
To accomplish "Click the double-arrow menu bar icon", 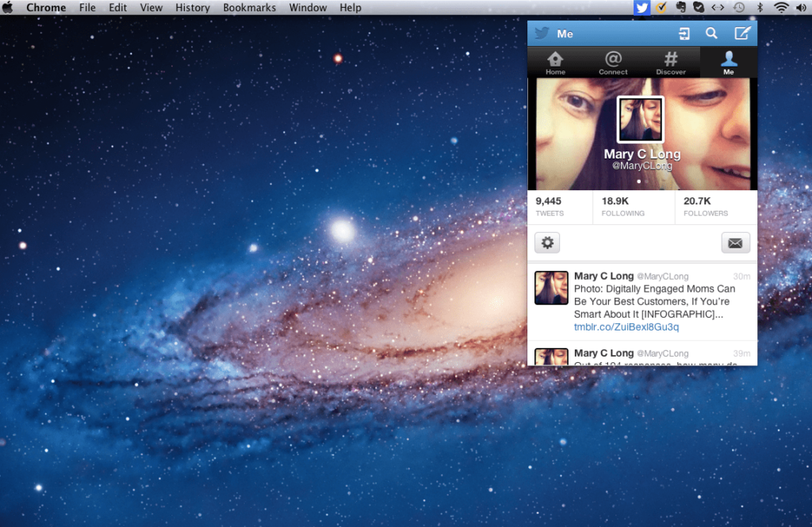I will click(718, 7).
